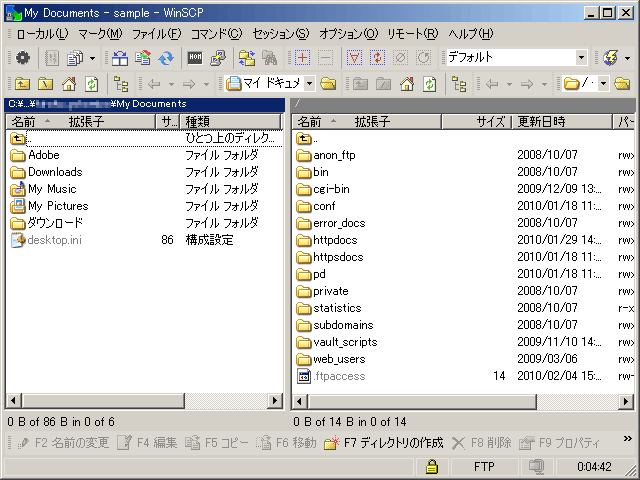
Task: Click the compare directories icon
Action: (x=119, y=58)
